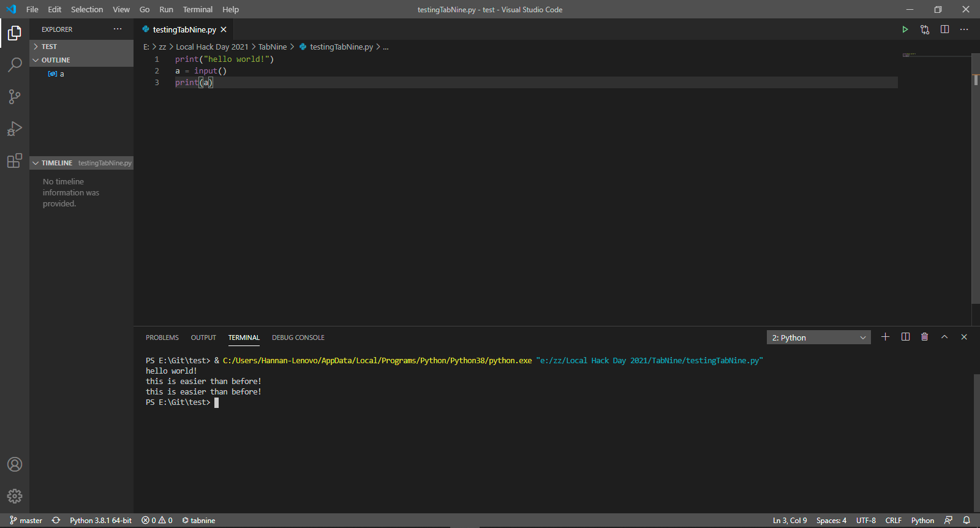Open the Search view

pos(15,64)
